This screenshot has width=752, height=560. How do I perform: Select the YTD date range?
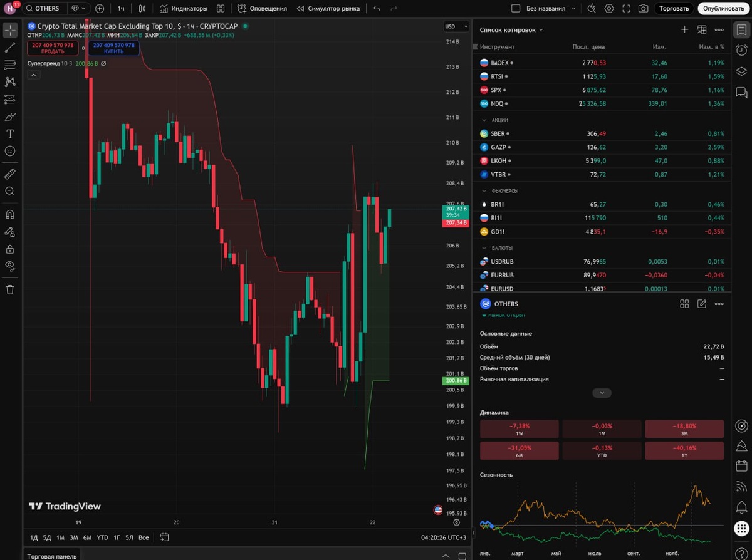tap(102, 537)
